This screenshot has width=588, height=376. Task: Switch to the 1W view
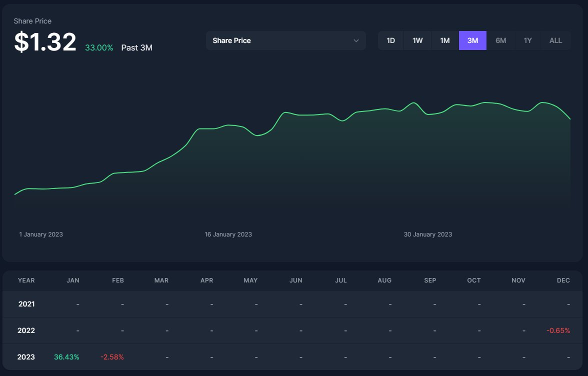point(417,40)
